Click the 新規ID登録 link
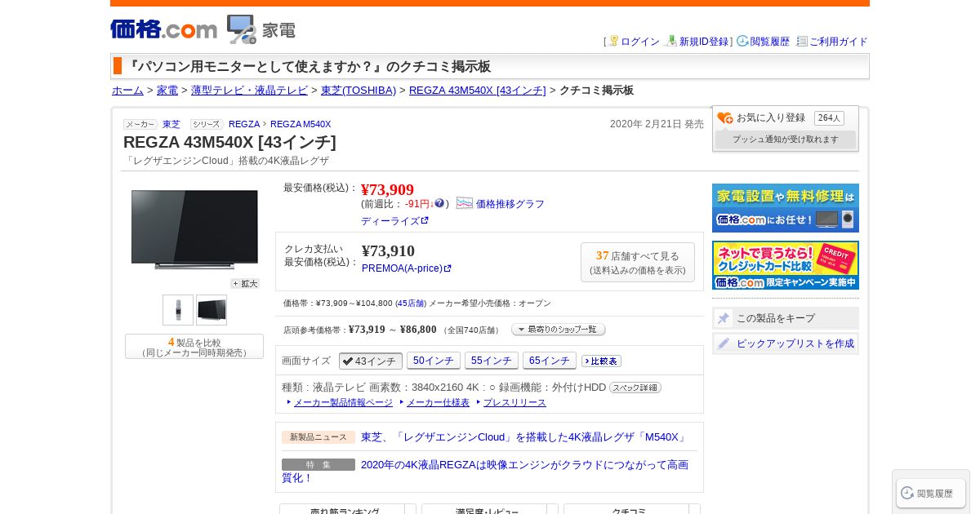Viewport: 980px width, 514px height. point(704,42)
